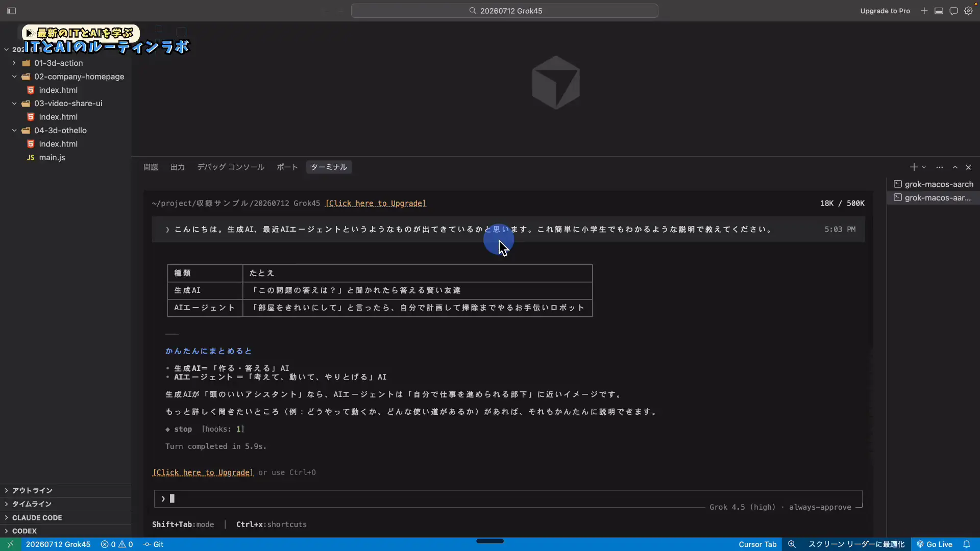This screenshot has width=980, height=551.
Task: Switch to the 問題 tab
Action: click(x=151, y=167)
